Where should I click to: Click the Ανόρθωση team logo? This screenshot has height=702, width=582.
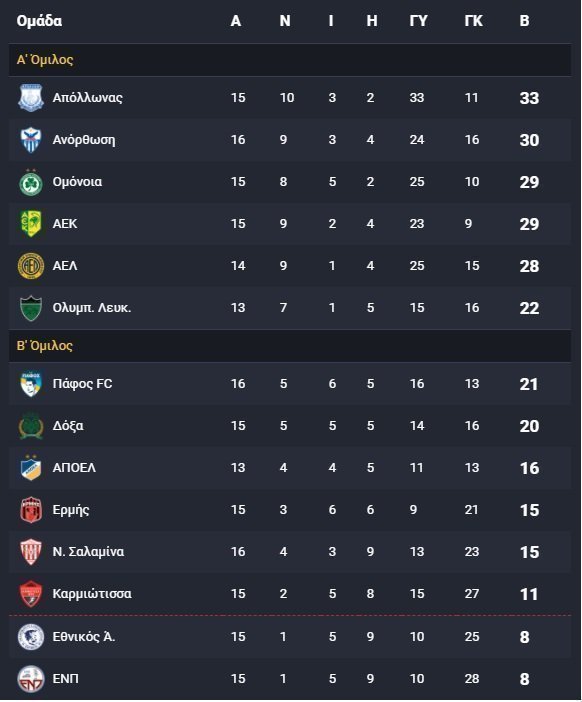click(x=30, y=140)
